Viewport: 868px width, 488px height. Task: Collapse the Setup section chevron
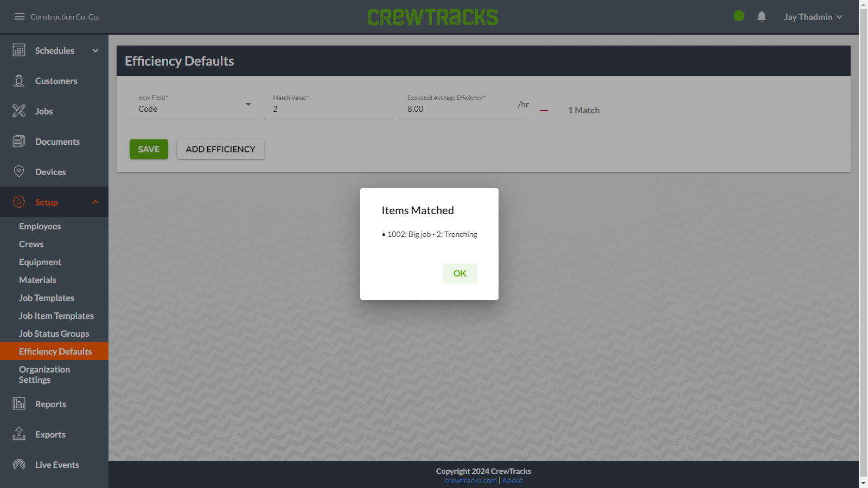pyautogui.click(x=95, y=202)
